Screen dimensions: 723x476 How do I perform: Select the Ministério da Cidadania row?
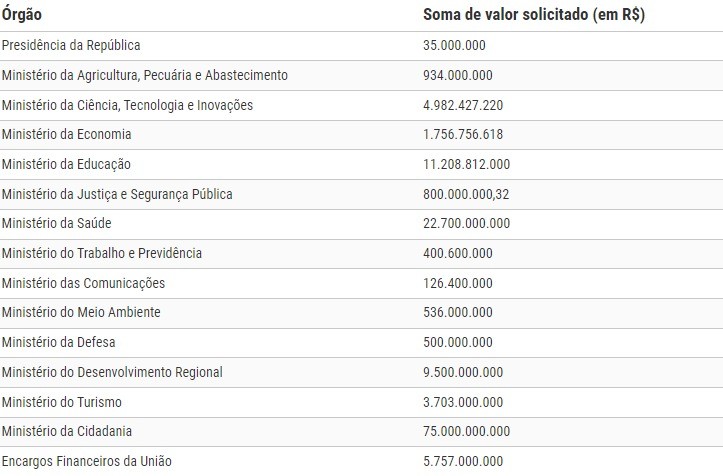pos(362,432)
